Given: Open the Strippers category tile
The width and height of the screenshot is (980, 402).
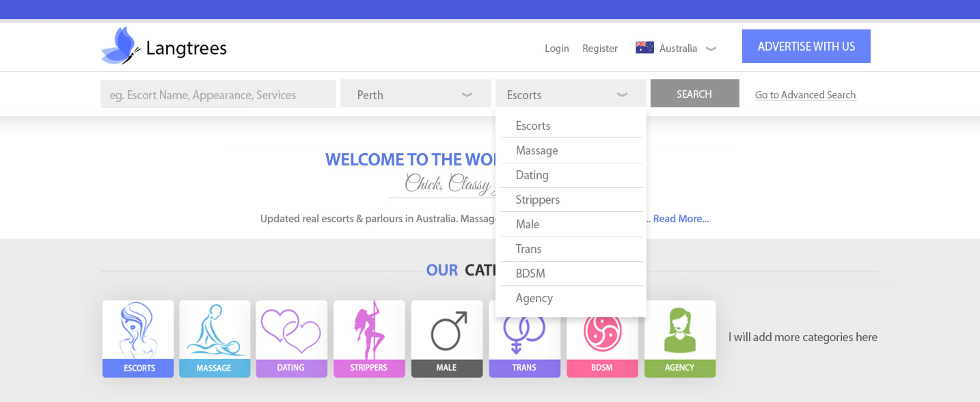Looking at the screenshot, I should 369,338.
